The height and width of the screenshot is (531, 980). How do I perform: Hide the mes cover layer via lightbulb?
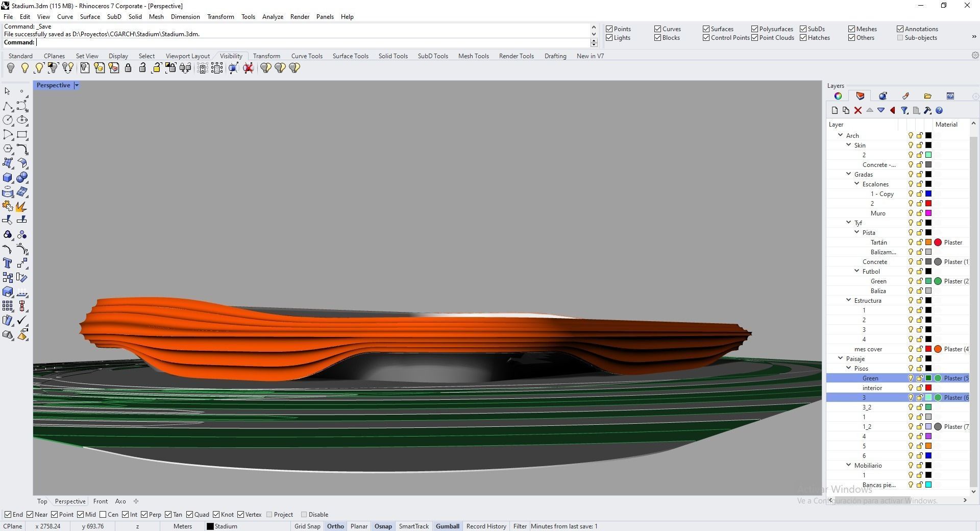click(910, 349)
